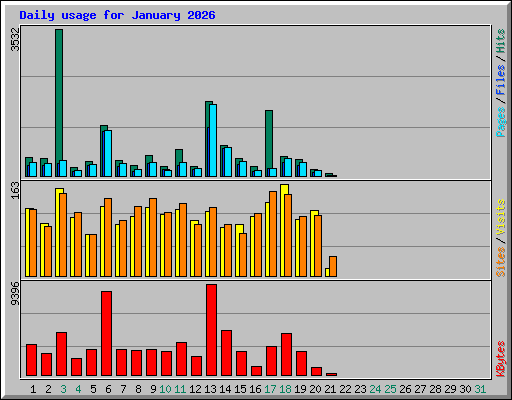The image size is (512, 400).
Task: Click the yellow 'Visits' legend label
Action: click(x=501, y=218)
